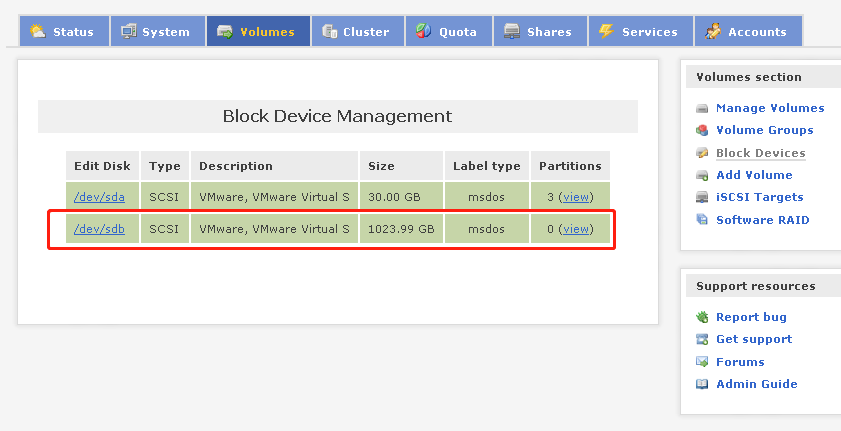Open the /dev/sda disk link
Screen dimensions: 841x431
99,197
